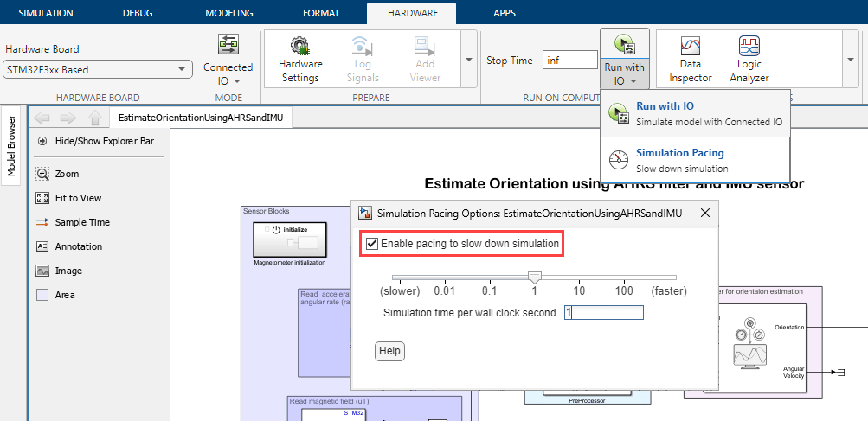
Task: Uncheck Enable pacing to slow down simulation
Action: click(372, 244)
